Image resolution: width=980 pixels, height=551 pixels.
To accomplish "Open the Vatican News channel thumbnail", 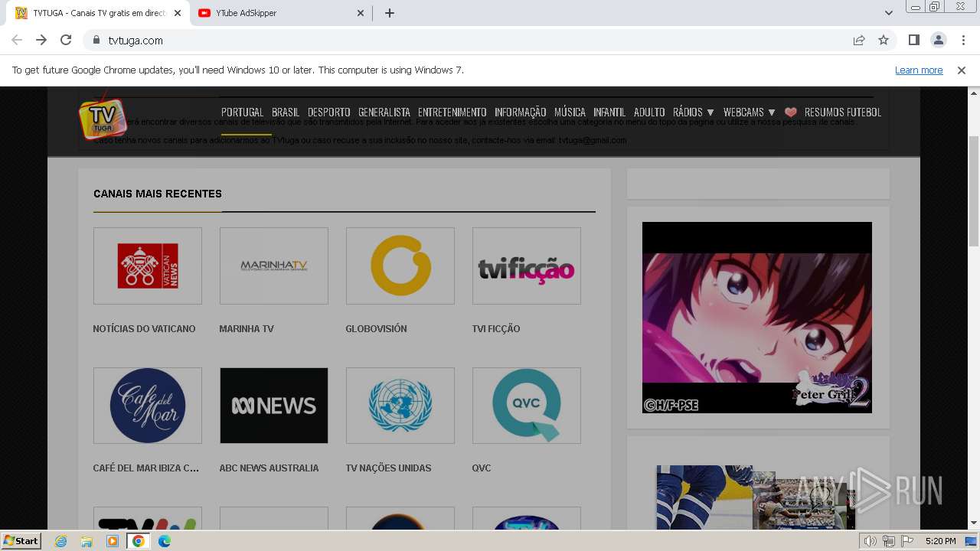I will point(148,266).
